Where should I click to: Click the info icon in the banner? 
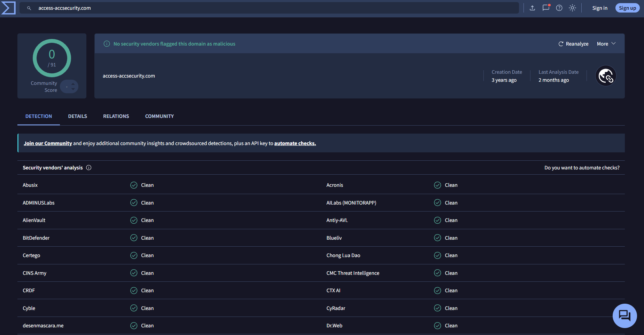click(107, 44)
